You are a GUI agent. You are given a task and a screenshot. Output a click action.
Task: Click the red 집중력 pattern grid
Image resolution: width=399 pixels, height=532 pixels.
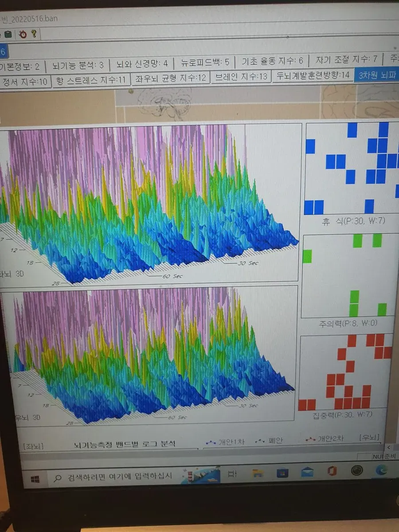(x=346, y=372)
